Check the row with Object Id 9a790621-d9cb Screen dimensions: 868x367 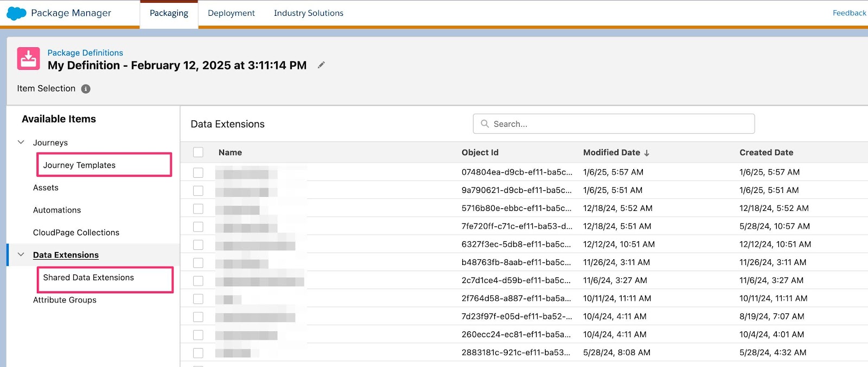(x=198, y=190)
